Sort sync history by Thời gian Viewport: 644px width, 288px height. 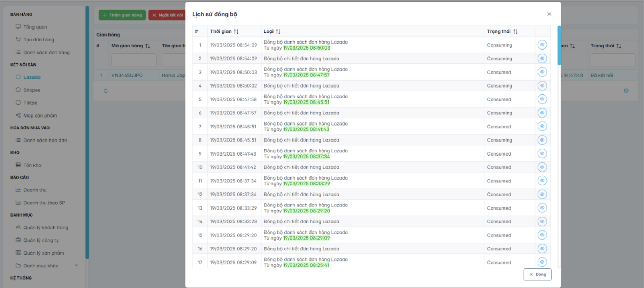tap(236, 32)
